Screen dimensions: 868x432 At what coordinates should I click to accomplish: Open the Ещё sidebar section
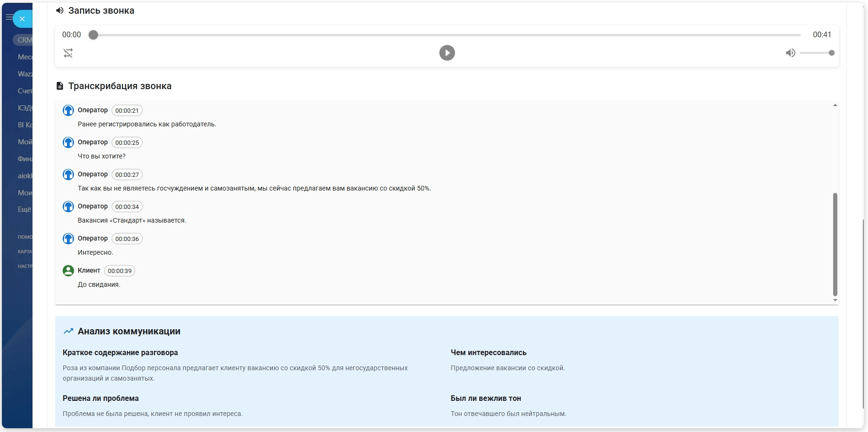[x=25, y=209]
